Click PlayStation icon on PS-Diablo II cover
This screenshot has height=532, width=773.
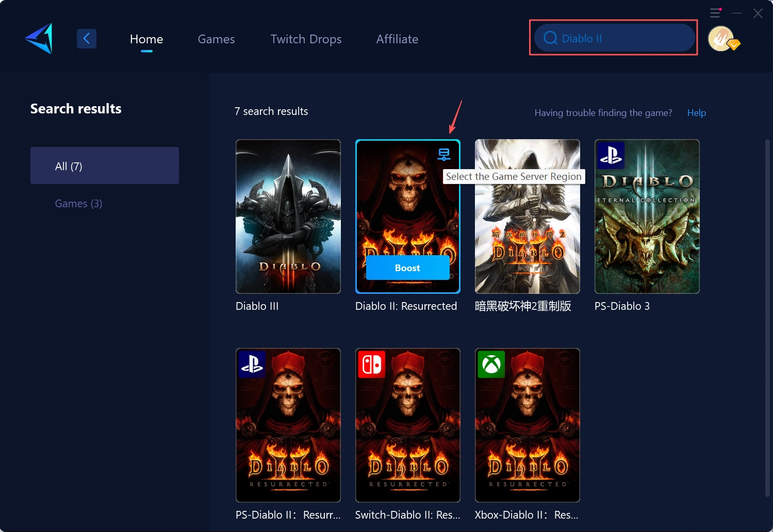tap(252, 364)
